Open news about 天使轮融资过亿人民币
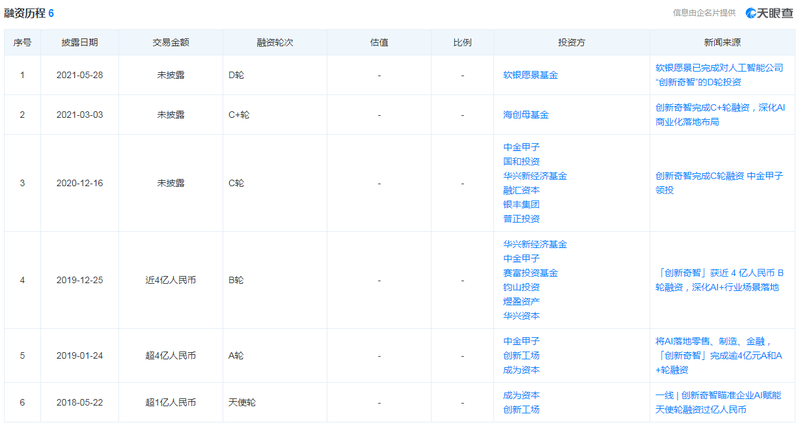This screenshot has height=429, width=800. tap(718, 402)
